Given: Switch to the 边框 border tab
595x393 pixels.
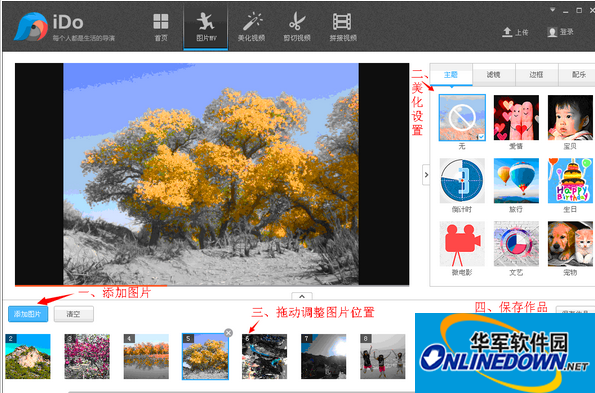Looking at the screenshot, I should click(537, 75).
